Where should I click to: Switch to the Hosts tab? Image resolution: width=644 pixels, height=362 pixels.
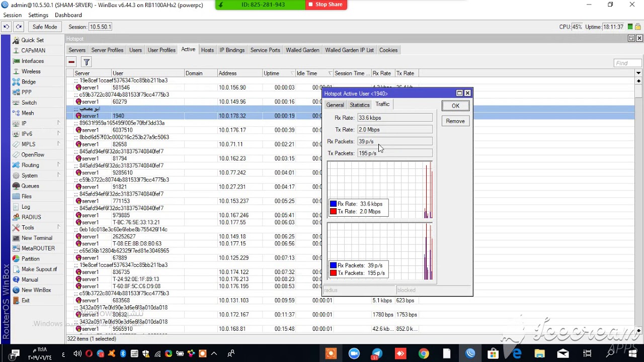coord(207,50)
